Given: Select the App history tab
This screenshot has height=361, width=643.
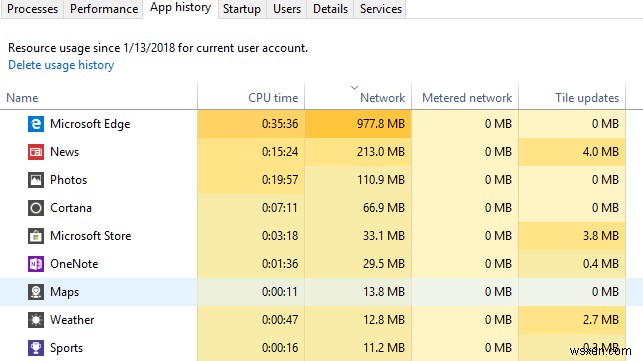Looking at the screenshot, I should click(x=180, y=8).
